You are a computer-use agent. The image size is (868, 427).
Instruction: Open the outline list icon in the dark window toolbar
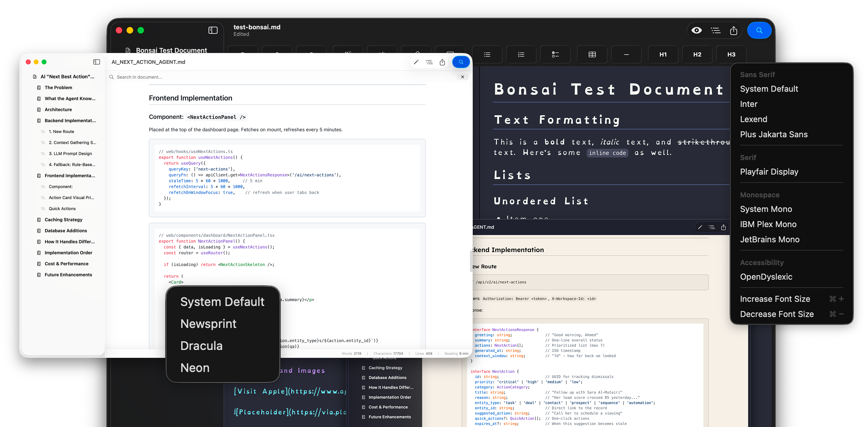(715, 30)
